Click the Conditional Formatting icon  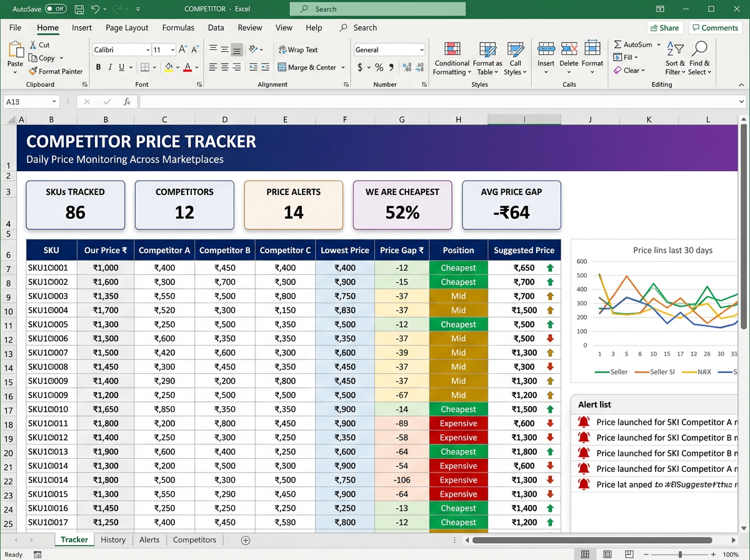tap(452, 50)
